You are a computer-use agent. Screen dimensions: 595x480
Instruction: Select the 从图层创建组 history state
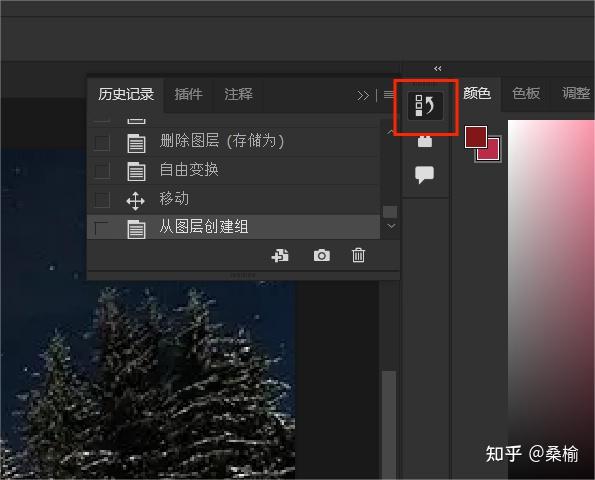coord(234,227)
